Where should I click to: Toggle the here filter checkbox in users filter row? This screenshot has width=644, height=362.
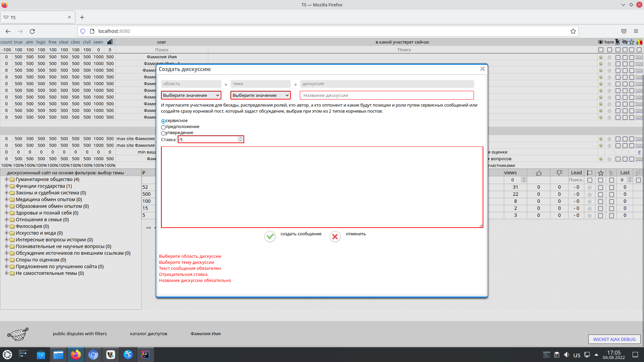tap(609, 50)
